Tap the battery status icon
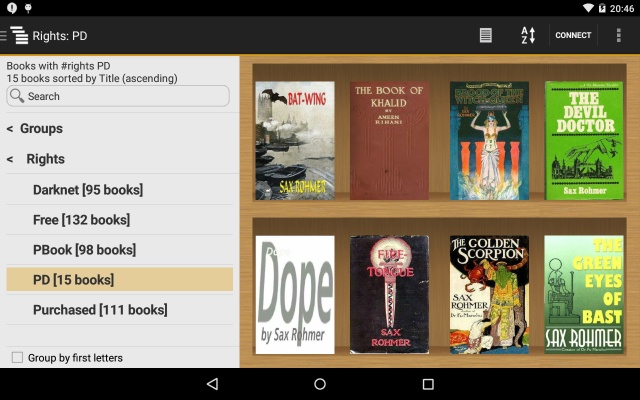Viewport: 640px width, 400px height. (602, 8)
